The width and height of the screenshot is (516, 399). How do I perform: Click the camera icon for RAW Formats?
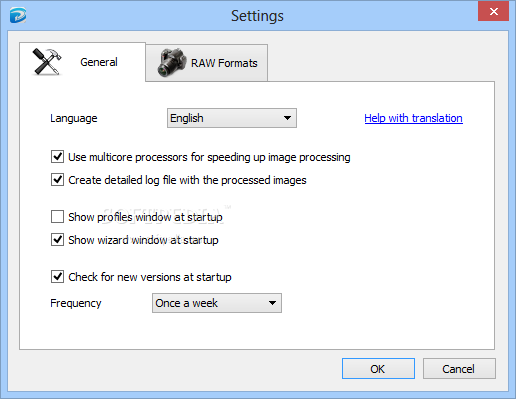(x=172, y=63)
